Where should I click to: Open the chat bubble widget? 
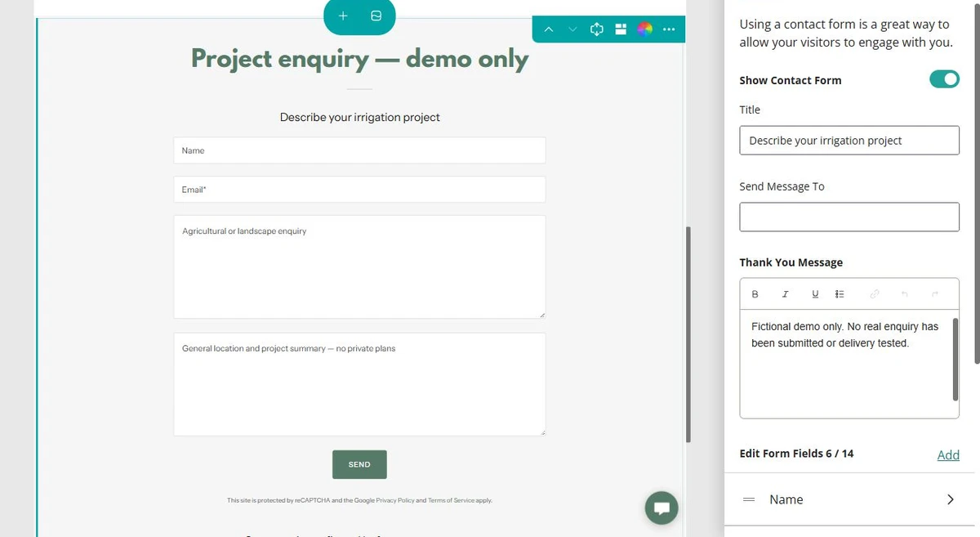tap(661, 507)
